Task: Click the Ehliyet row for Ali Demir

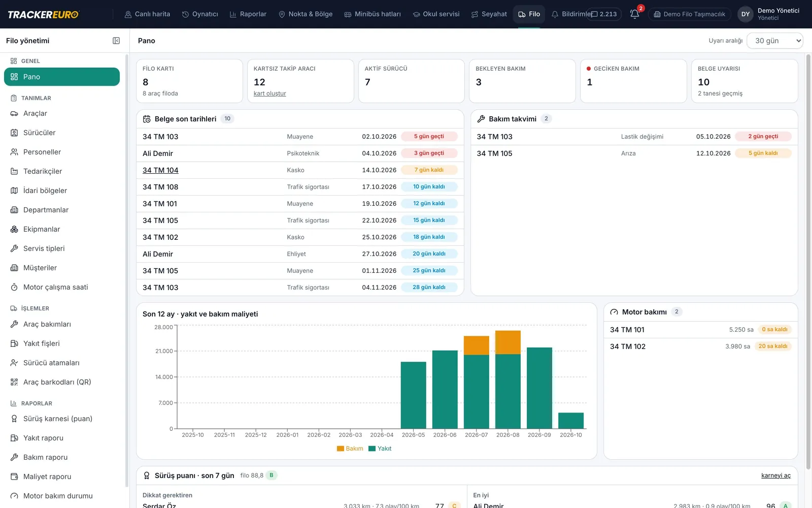Action: (x=300, y=254)
